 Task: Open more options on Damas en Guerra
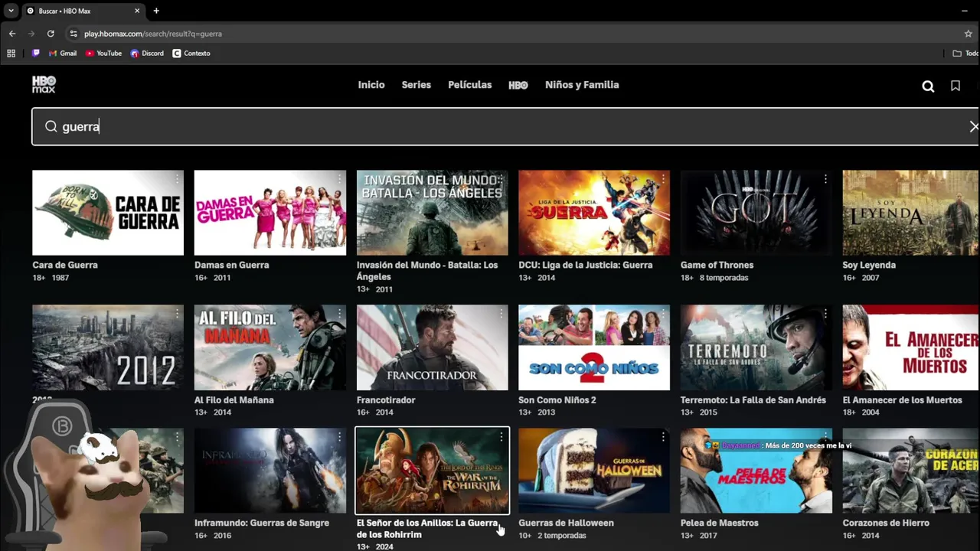(x=339, y=179)
